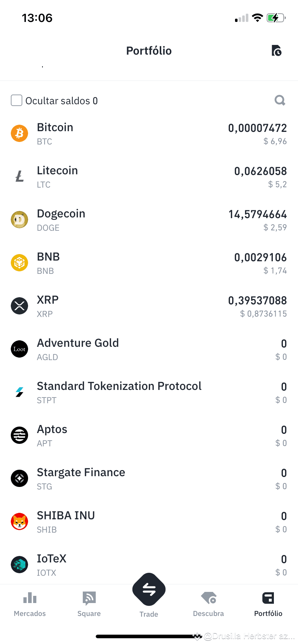Tap the IoTeX logo icon

tap(19, 565)
